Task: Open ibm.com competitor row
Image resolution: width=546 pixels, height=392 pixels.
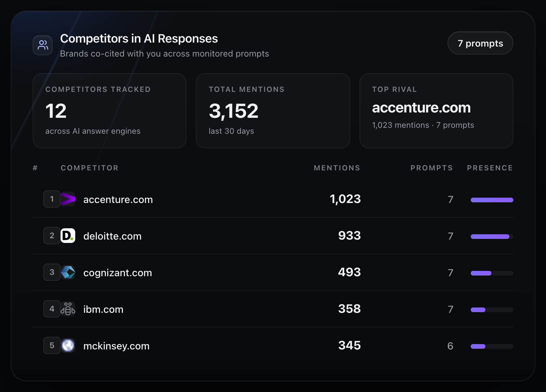Action: click(x=273, y=309)
